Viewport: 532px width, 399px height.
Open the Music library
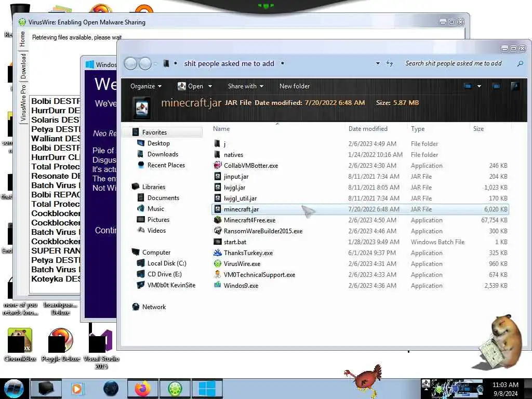click(x=156, y=209)
